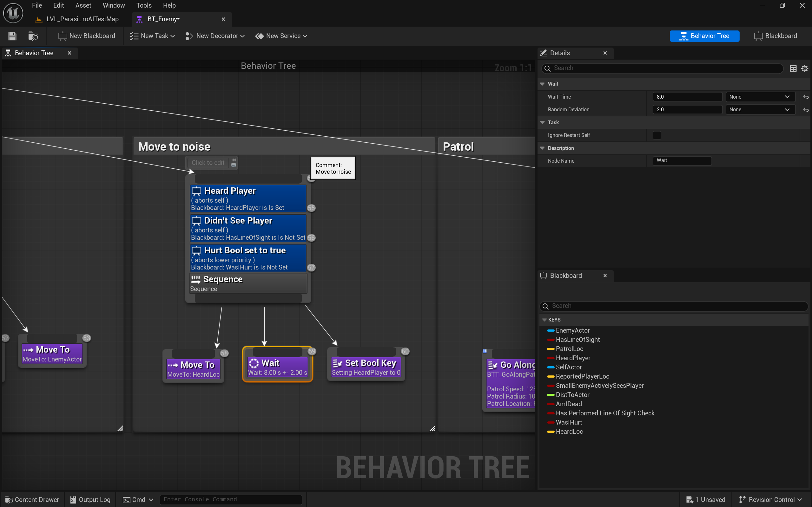The width and height of the screenshot is (812, 507).
Task: Click the Details property matrix grid icon
Action: click(x=793, y=68)
